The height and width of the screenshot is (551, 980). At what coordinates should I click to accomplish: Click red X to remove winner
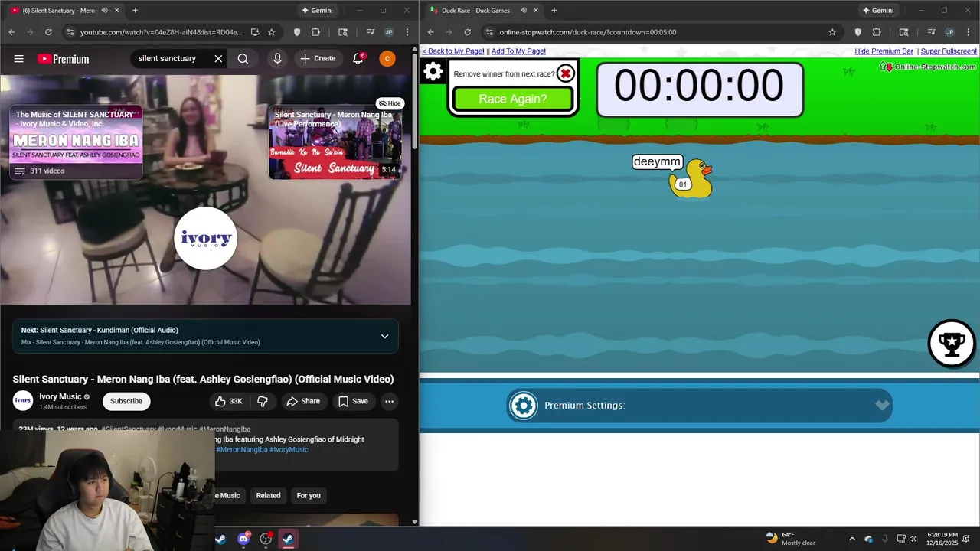(565, 73)
